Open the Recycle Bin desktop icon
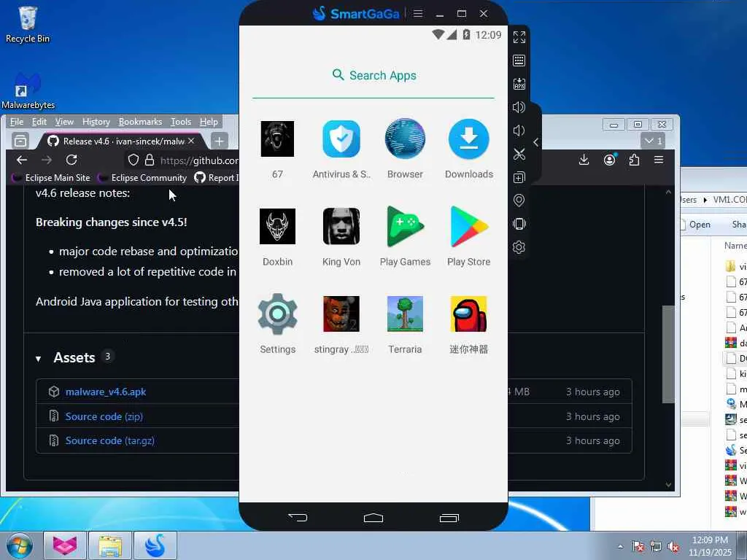The image size is (747, 560). pos(27,25)
